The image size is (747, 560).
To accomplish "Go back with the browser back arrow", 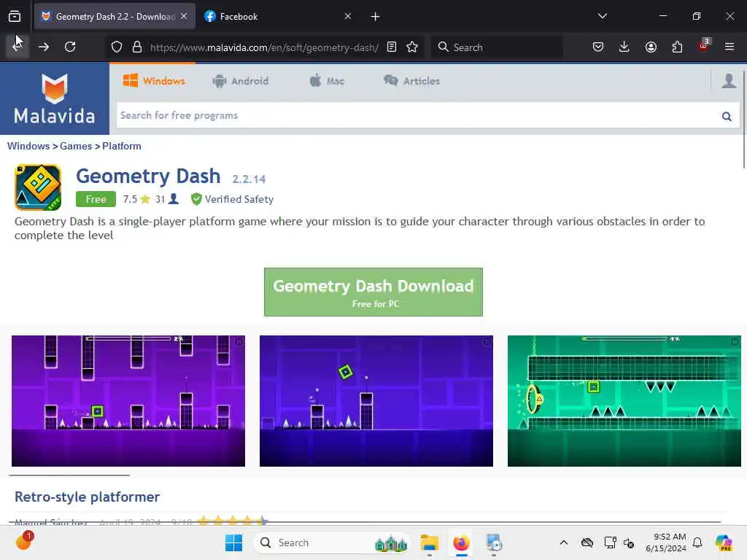I will click(x=18, y=47).
